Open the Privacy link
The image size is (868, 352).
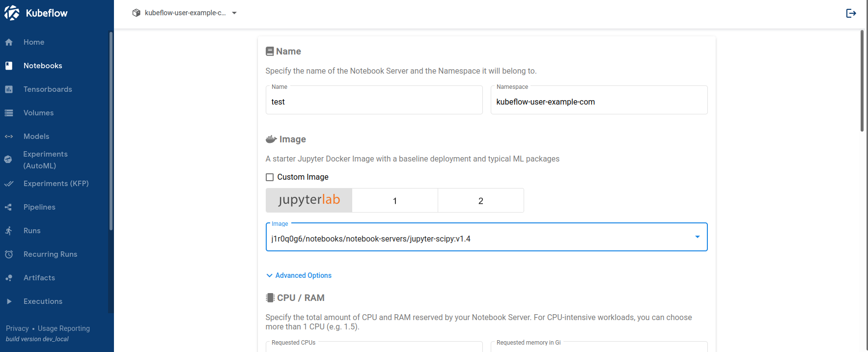point(17,328)
